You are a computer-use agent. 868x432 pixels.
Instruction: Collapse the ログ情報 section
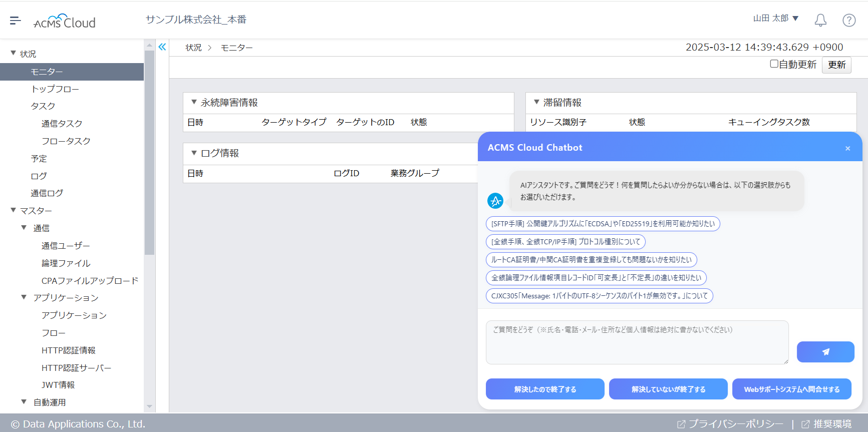point(194,153)
